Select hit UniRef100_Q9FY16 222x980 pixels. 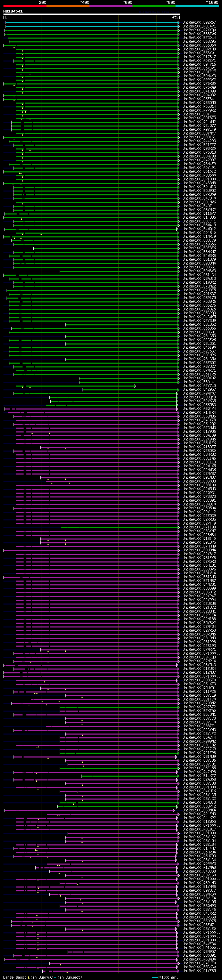point(199,64)
